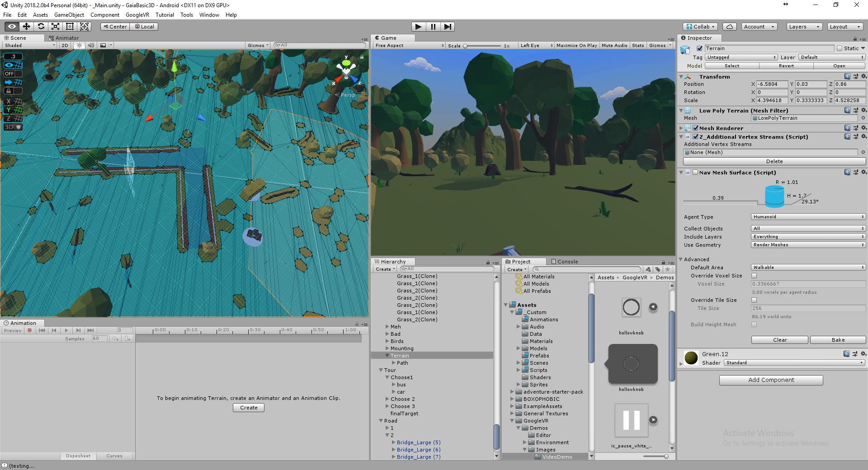Select the Move tool in toolbar
Viewport: 868px width, 470px height.
click(x=26, y=27)
